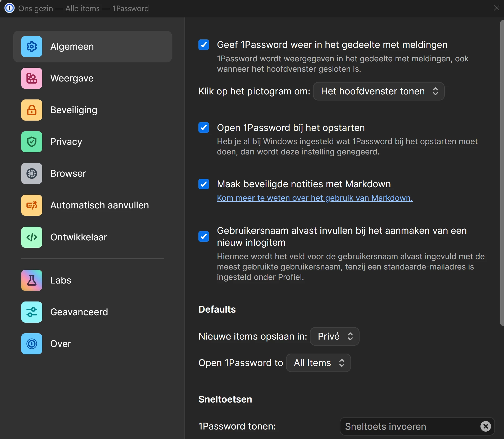
Task: Follow the Markdown usage help link
Action: tap(315, 198)
